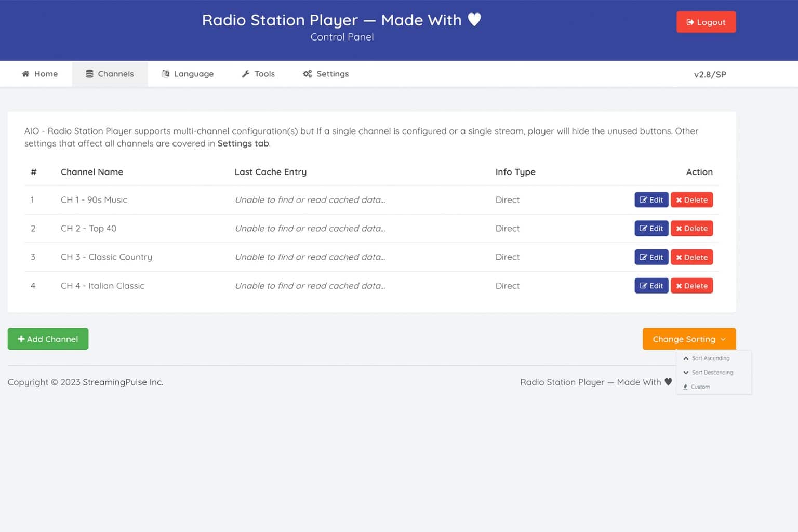The width and height of the screenshot is (798, 532).
Task: Click the Delete X icon for CH 4 - Italian Classic
Action: click(x=680, y=285)
